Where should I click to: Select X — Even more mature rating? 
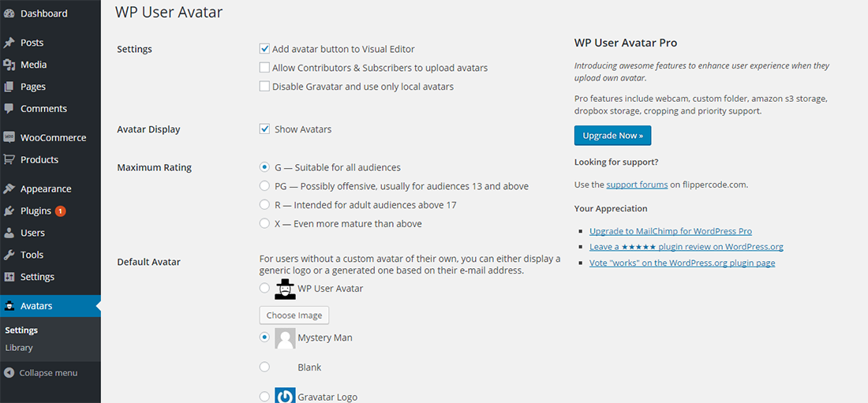(264, 224)
